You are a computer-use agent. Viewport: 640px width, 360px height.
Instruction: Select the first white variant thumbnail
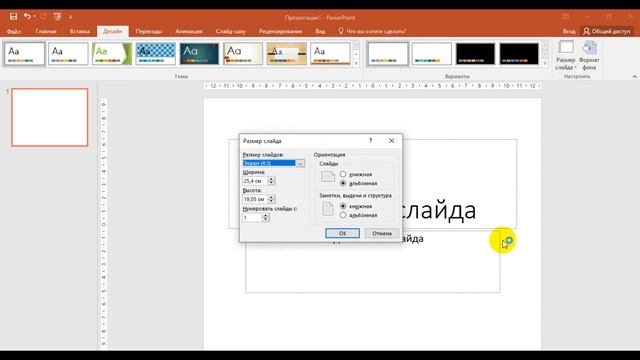pos(388,53)
